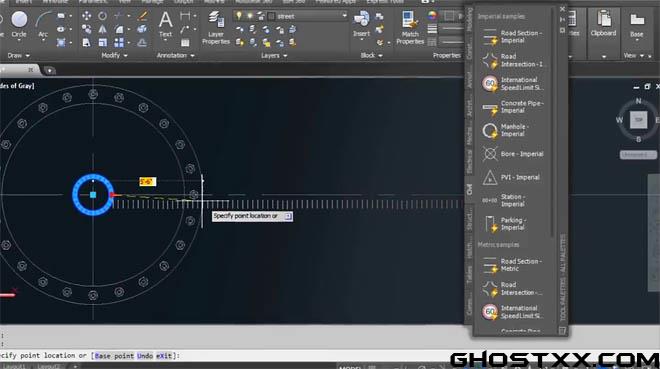Open the Clipboard panel
Screen dimensions: 660x369
click(603, 26)
